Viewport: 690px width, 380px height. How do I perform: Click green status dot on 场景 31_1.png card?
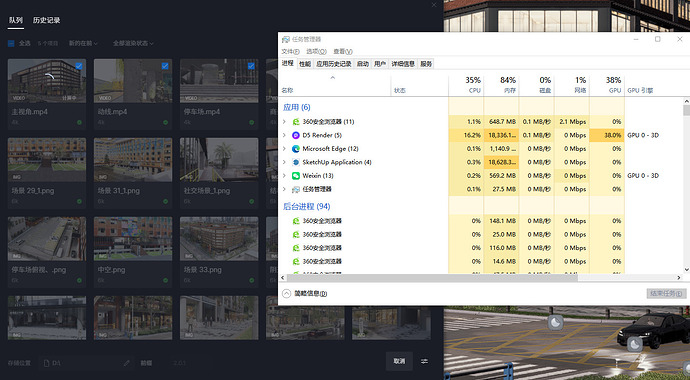pyautogui.click(x=165, y=201)
